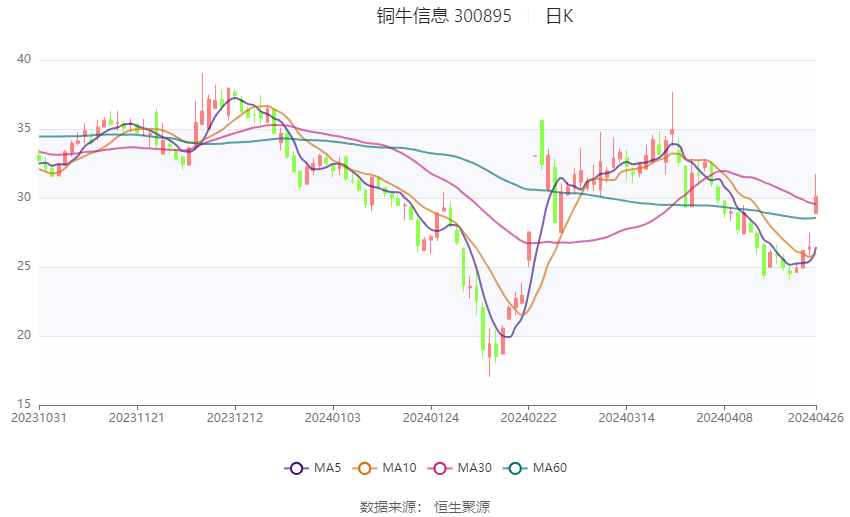
Task: Click y-axis value 25
Action: pyautogui.click(x=24, y=266)
